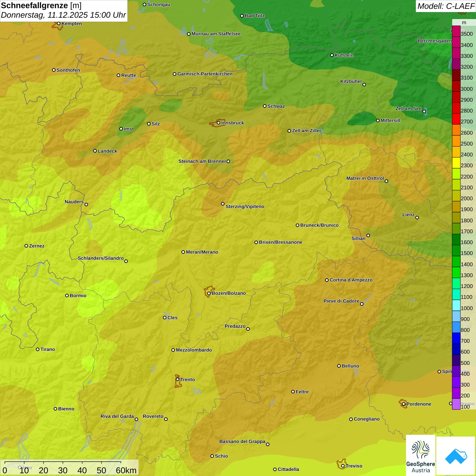Click the Meran/Merano label
The width and height of the screenshot is (476, 476).
202,252
